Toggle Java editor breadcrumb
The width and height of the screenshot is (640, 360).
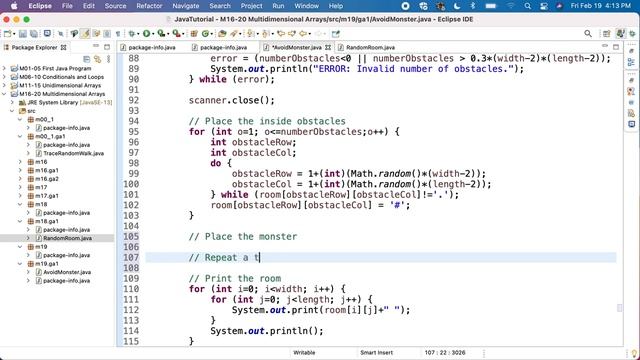pos(74,34)
